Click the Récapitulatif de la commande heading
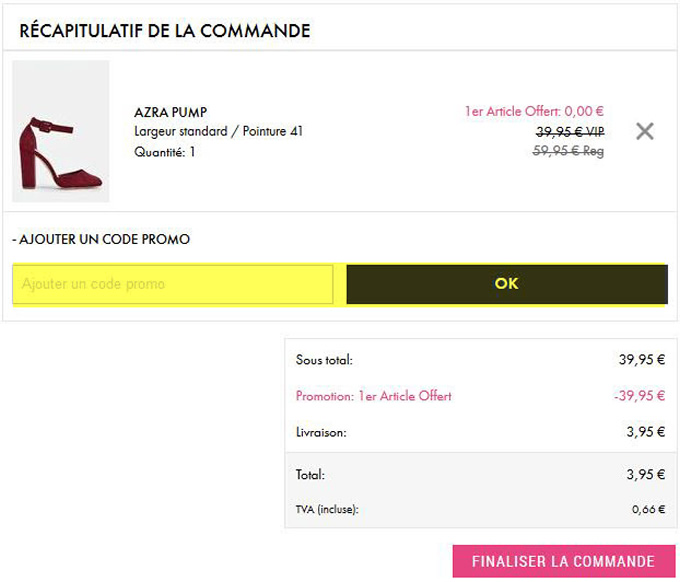Screen dimensions: 680x582 tap(165, 31)
